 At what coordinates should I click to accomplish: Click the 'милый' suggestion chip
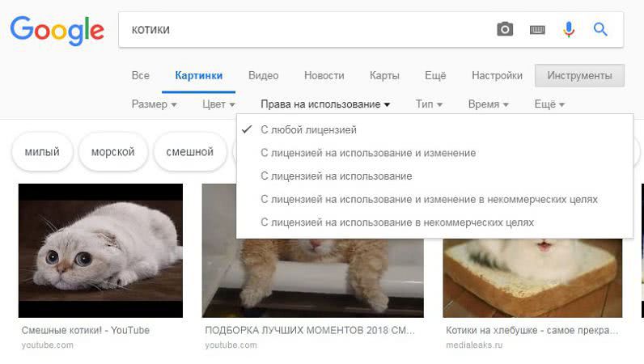(42, 152)
